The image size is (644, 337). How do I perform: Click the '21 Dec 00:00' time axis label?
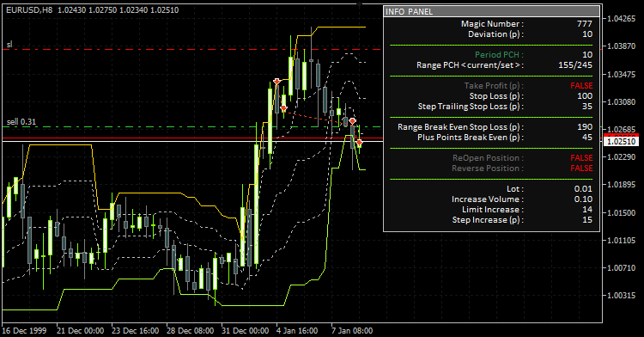pyautogui.click(x=80, y=330)
